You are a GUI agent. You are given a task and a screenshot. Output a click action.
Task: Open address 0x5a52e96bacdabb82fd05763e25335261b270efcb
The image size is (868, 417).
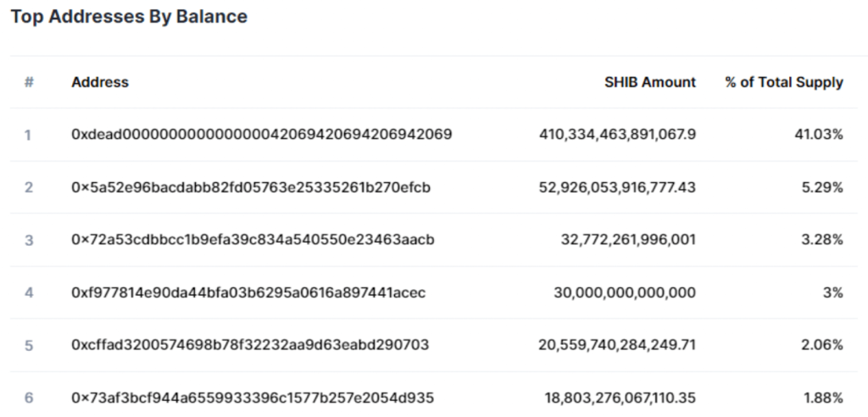[251, 187]
